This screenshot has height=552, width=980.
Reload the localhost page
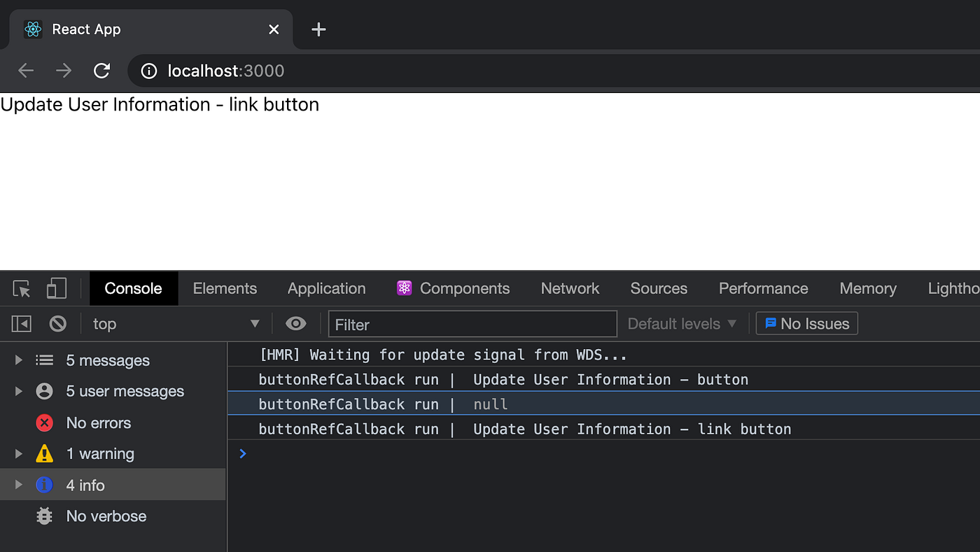point(102,71)
